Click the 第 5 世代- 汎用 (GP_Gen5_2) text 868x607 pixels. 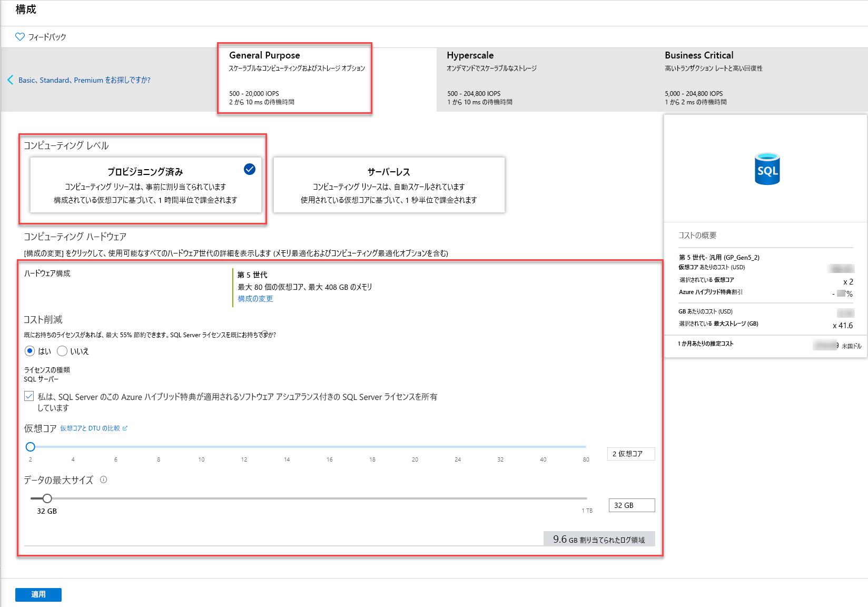719,258
